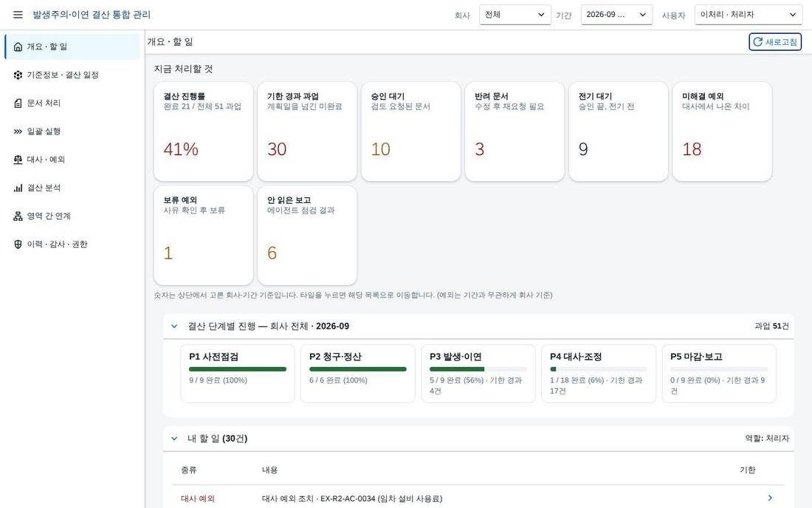Open the 전기 대기 tile
This screenshot has height=508, width=812.
(619, 131)
